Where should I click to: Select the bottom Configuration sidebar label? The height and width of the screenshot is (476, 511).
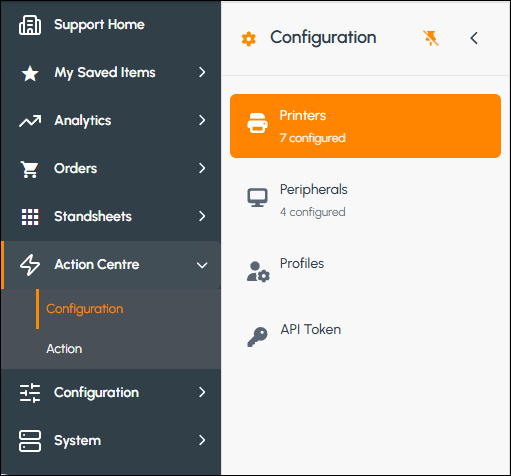click(x=97, y=393)
